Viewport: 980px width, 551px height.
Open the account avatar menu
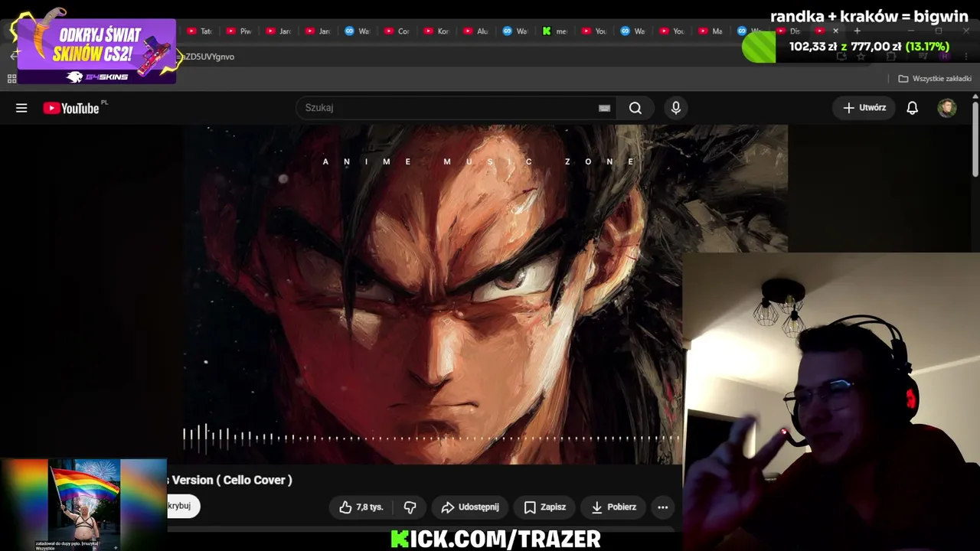(947, 108)
